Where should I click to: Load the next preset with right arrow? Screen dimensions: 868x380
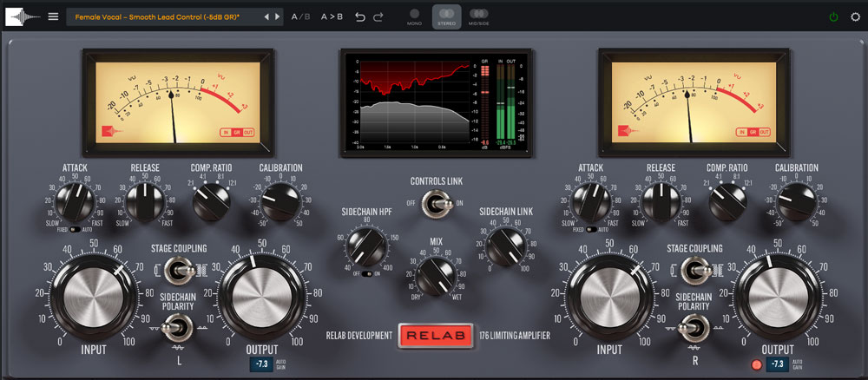278,16
